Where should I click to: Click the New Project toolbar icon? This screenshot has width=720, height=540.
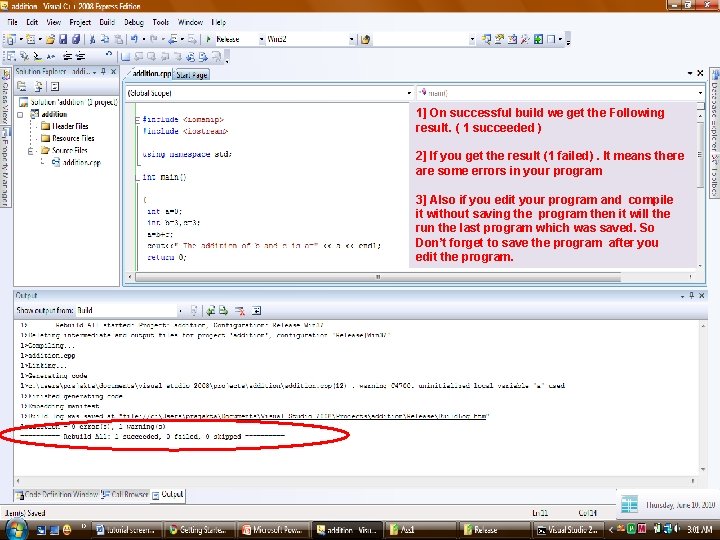(11, 39)
